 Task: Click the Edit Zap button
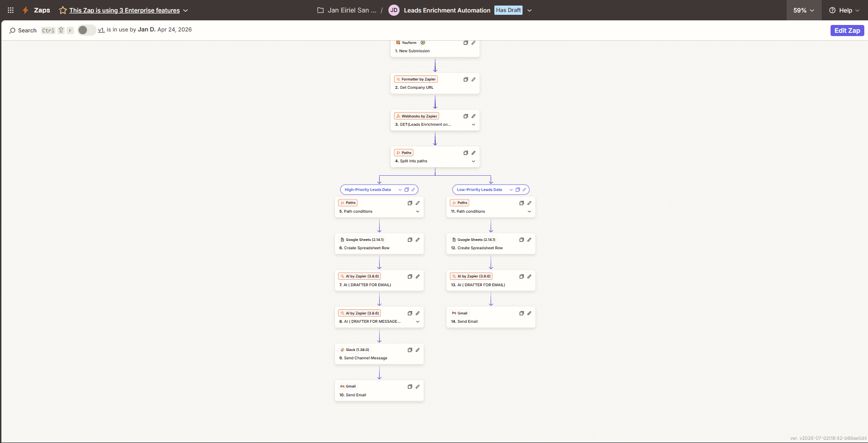click(x=847, y=31)
